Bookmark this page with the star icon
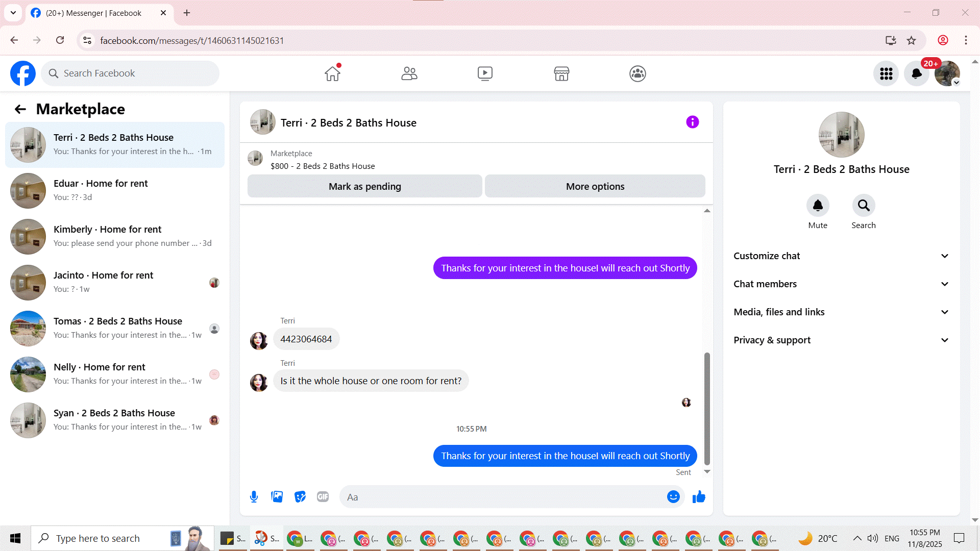The height and width of the screenshot is (551, 980). (911, 40)
